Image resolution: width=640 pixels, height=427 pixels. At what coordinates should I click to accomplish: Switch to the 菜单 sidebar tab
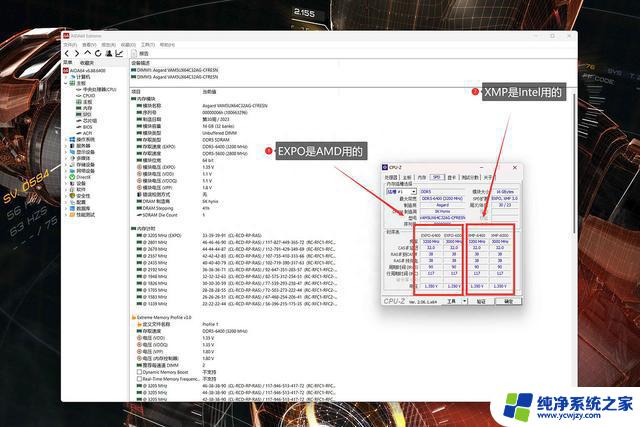pos(67,62)
